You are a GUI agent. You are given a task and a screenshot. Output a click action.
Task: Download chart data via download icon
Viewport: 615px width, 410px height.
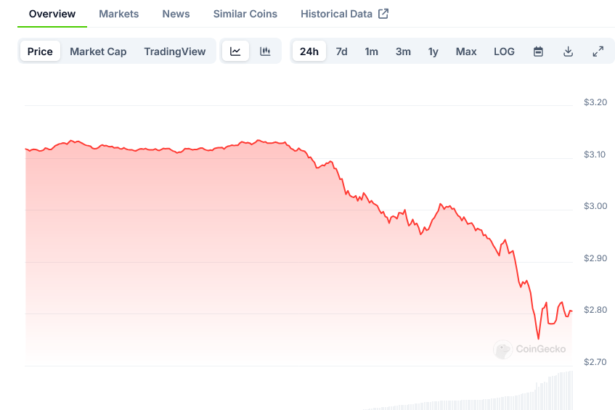[x=568, y=51]
